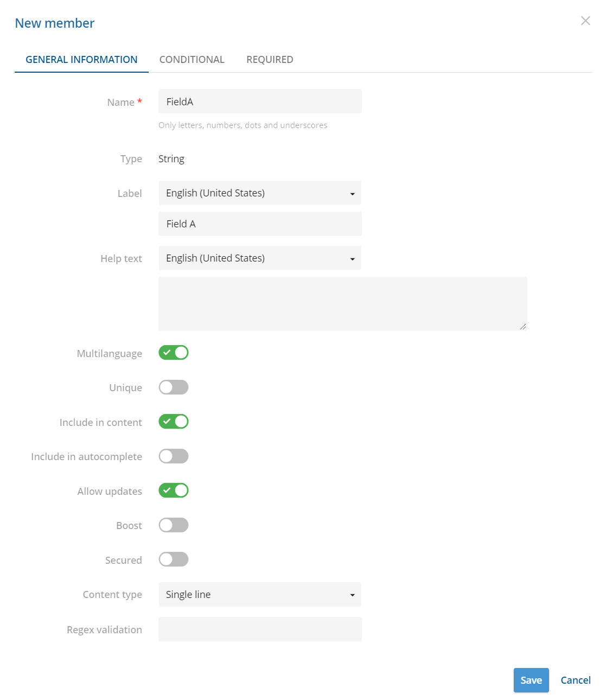Image resolution: width=606 pixels, height=700 pixels.
Task: Expand the Help text language dropdown
Action: [260, 258]
